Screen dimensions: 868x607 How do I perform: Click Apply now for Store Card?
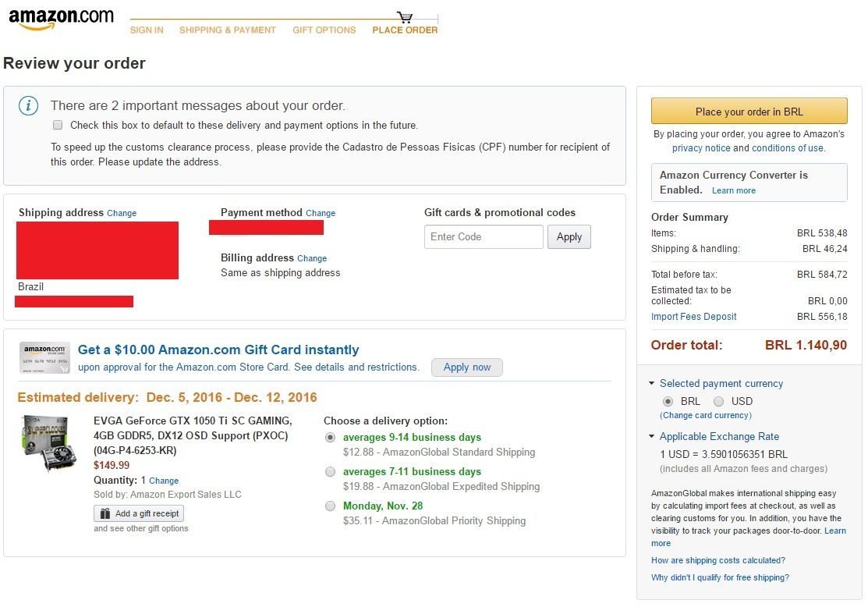coord(466,367)
